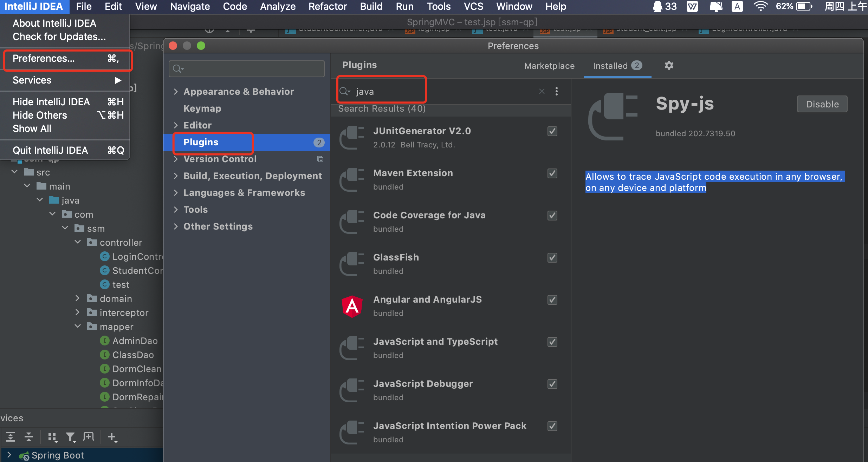Viewport: 868px width, 462px height.
Task: Click the add service plus icon
Action: pos(112,437)
